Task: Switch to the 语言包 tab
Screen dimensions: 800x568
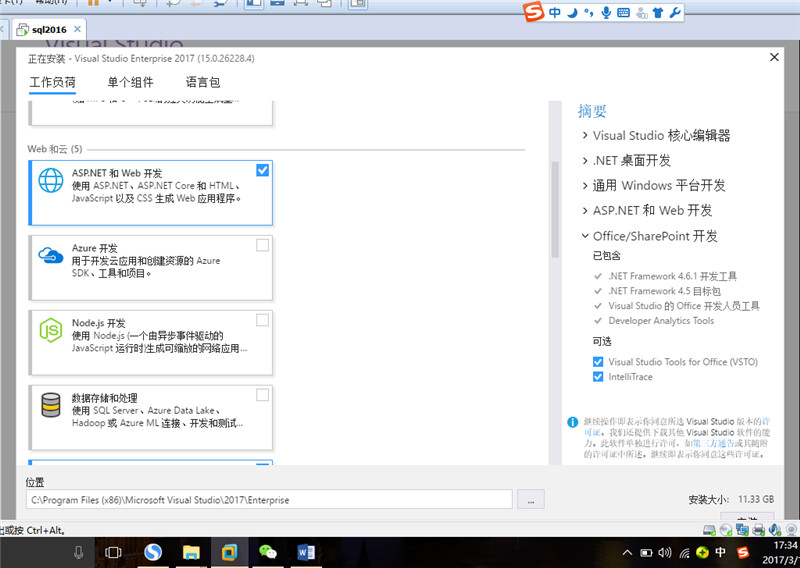Action: click(203, 82)
